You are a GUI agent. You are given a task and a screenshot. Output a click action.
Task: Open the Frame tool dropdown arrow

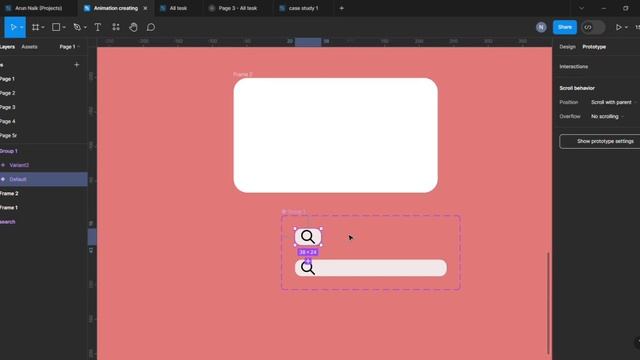(x=43, y=27)
